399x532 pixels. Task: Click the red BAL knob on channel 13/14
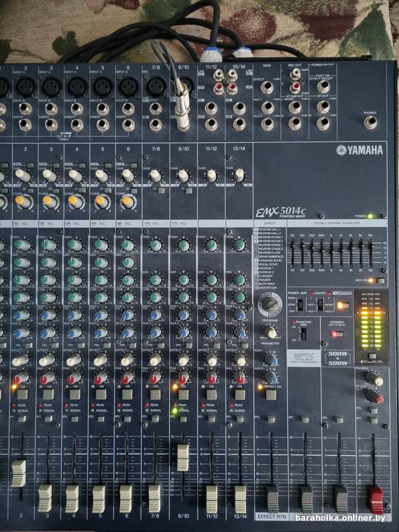pos(239,377)
